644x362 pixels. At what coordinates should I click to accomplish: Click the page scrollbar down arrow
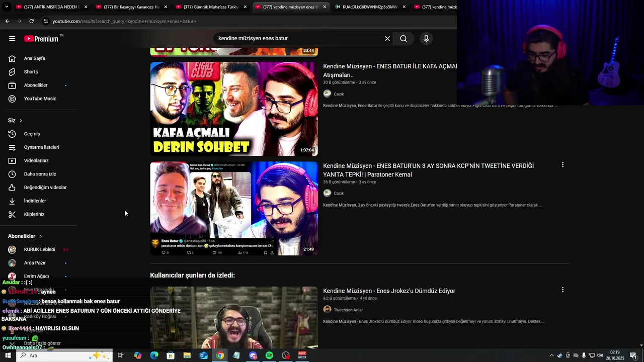coord(641,346)
